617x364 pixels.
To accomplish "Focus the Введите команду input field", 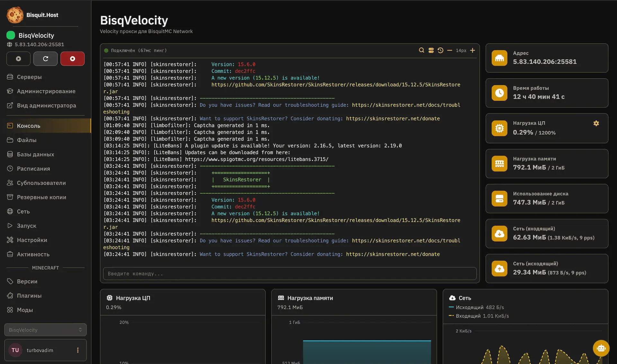I will coord(290,274).
